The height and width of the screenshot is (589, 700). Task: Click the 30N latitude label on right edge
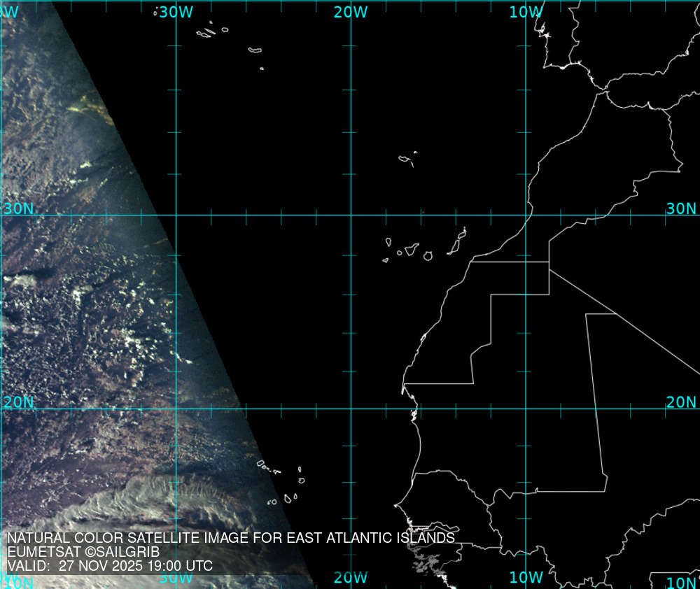tap(681, 208)
